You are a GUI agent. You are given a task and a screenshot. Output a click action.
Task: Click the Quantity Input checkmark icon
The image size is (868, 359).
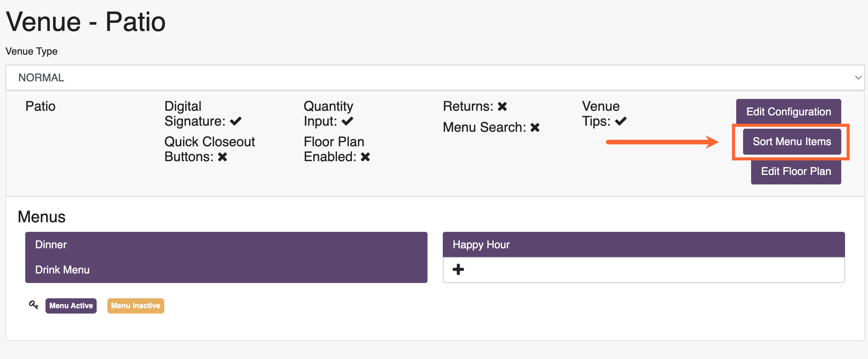click(347, 121)
